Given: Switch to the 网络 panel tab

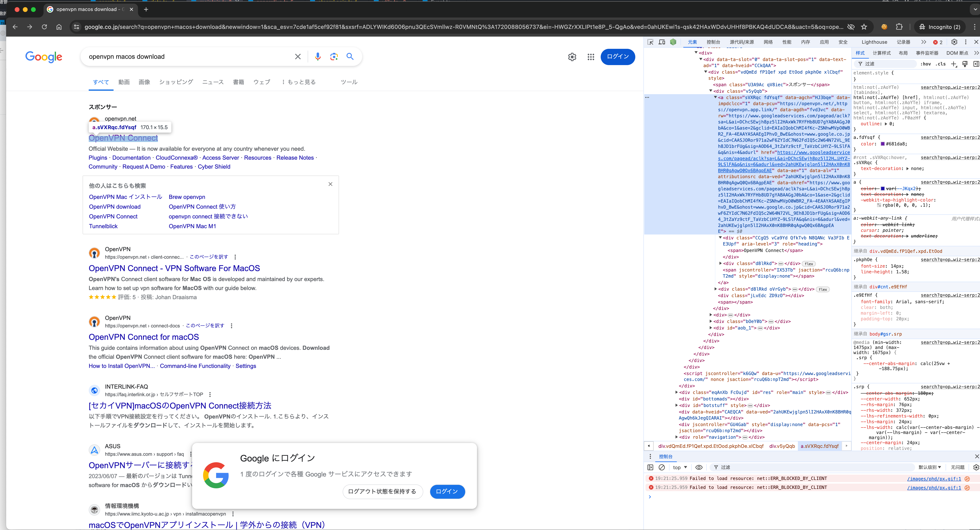Looking at the screenshot, I should click(768, 42).
